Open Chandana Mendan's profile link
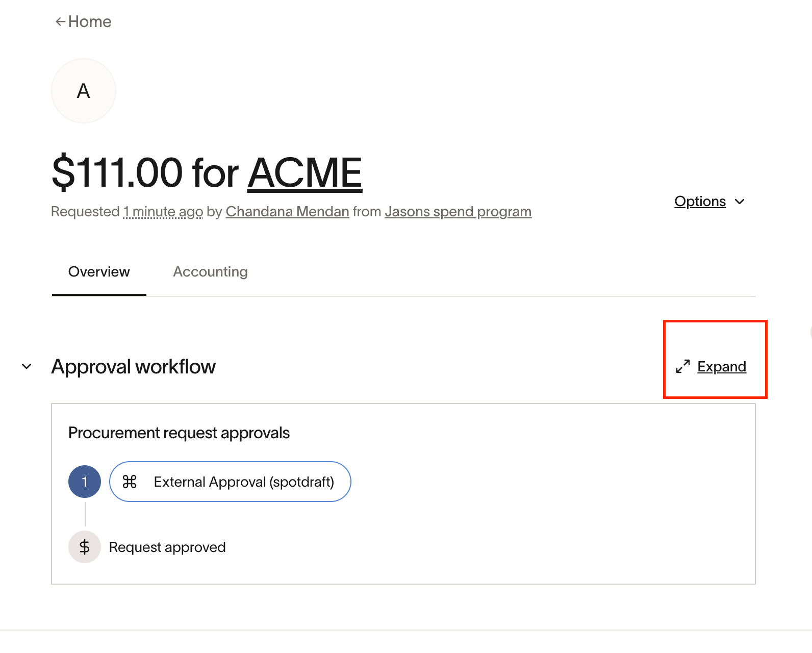Viewport: 812px width, 653px height. pos(287,211)
